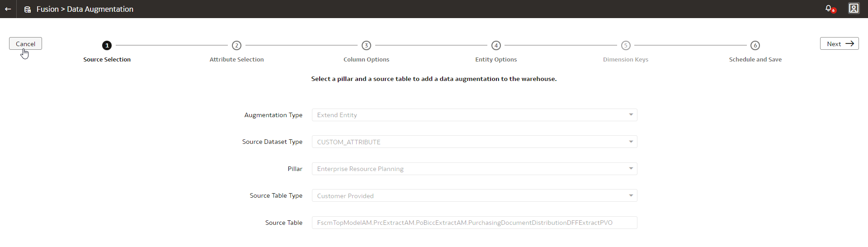Click the back arrow icon

[x=8, y=9]
